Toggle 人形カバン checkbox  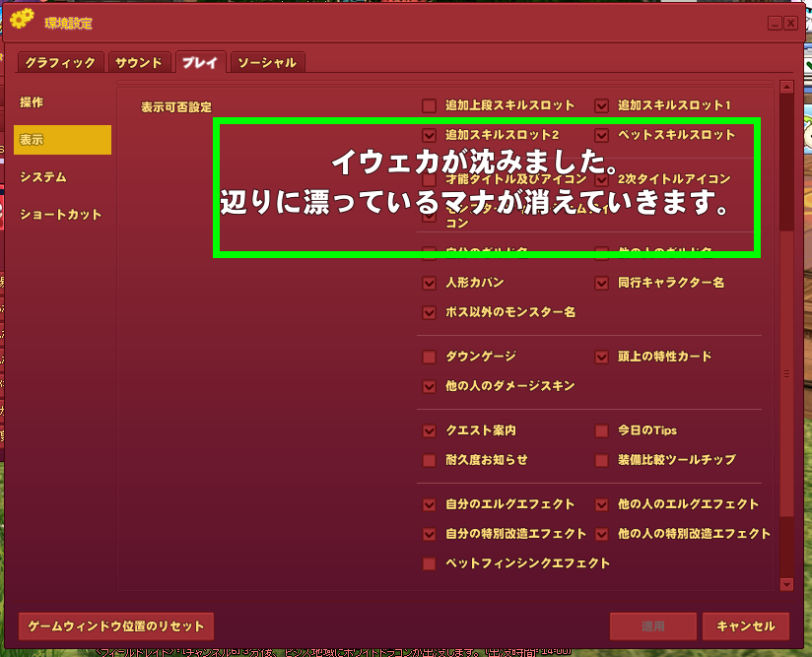(x=429, y=284)
